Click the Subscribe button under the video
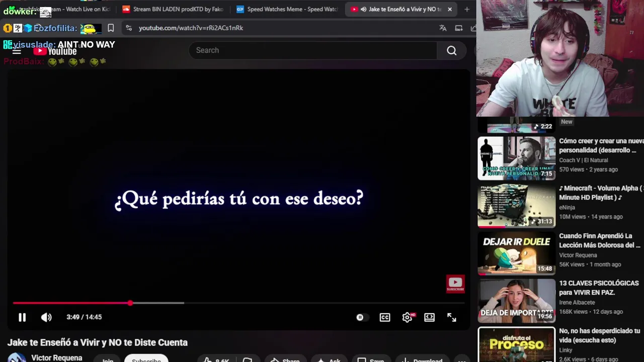The width and height of the screenshot is (644, 362). click(146, 358)
